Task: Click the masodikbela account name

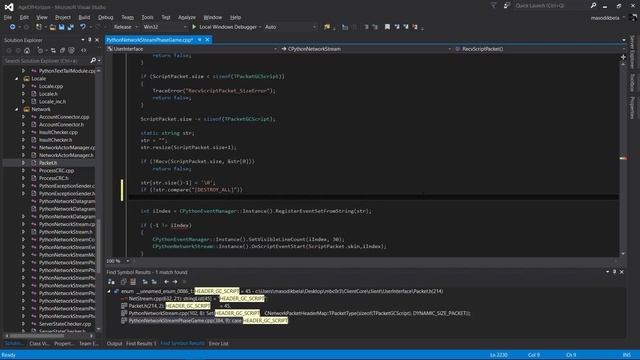Action: pyautogui.click(x=605, y=18)
